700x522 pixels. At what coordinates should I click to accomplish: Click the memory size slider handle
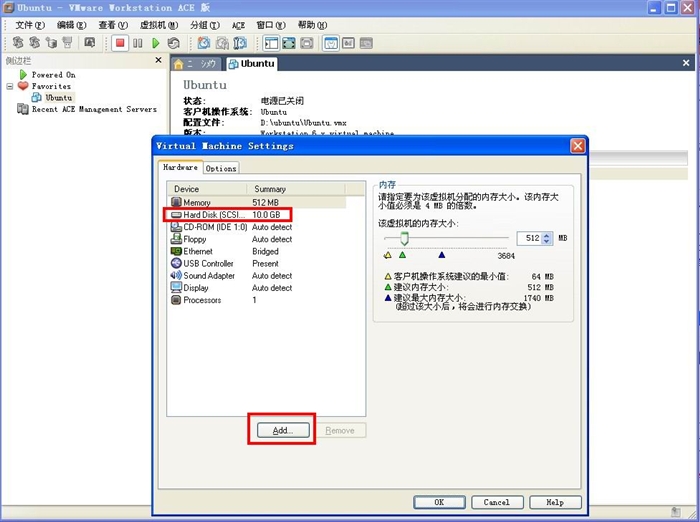click(404, 238)
